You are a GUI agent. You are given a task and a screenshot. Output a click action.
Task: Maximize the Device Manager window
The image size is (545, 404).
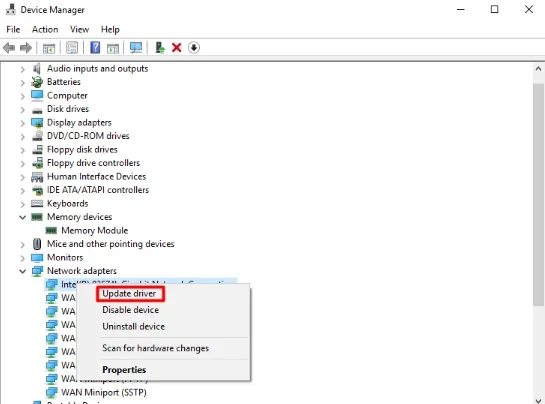tap(494, 9)
